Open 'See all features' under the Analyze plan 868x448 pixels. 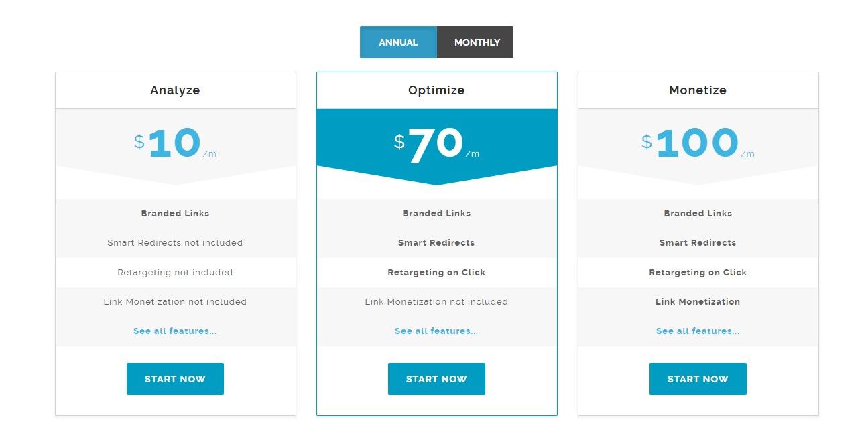click(175, 331)
